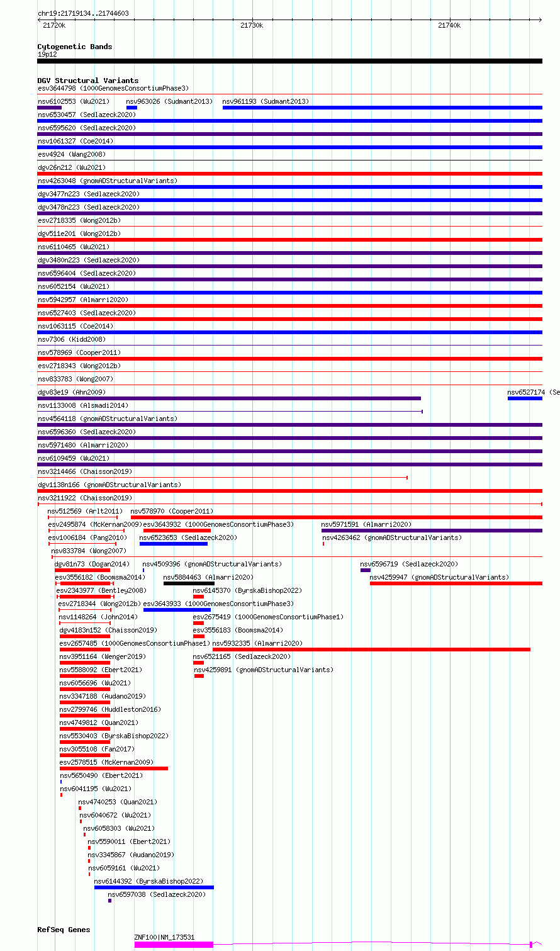Click the black nsv5884463 (Almarri2020) bar
This screenshot has height=951, width=560.
tap(189, 583)
